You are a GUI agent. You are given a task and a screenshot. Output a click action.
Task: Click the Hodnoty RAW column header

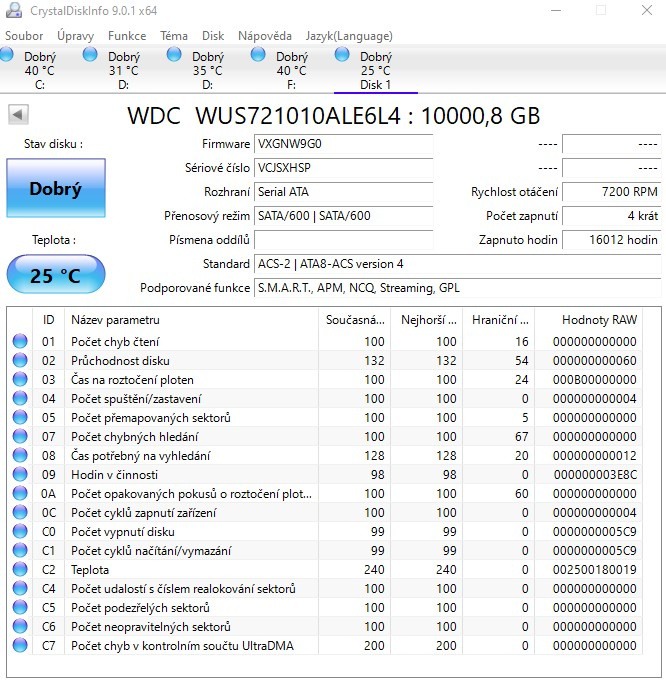(x=588, y=320)
